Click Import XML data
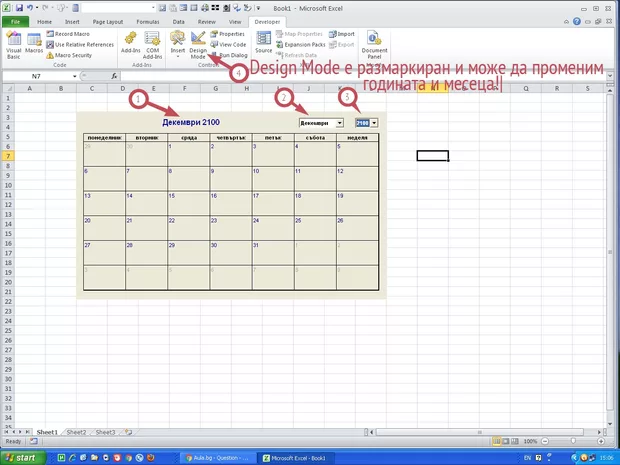The height and width of the screenshot is (465, 620). (342, 34)
